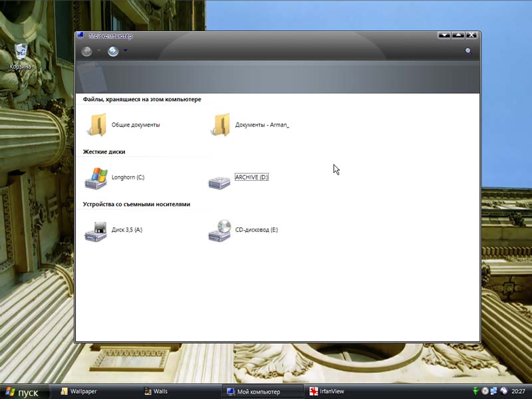The image size is (532, 399).
Task: Click the mouse settings tray icon
Action: (504, 391)
